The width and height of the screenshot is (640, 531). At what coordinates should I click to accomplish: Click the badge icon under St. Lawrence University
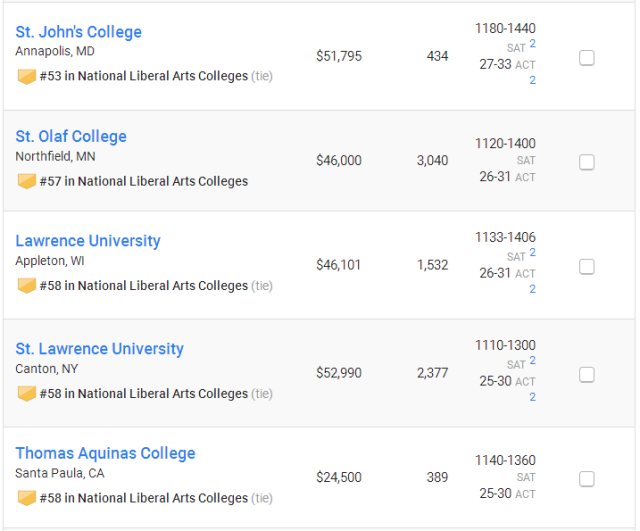[x=27, y=394]
